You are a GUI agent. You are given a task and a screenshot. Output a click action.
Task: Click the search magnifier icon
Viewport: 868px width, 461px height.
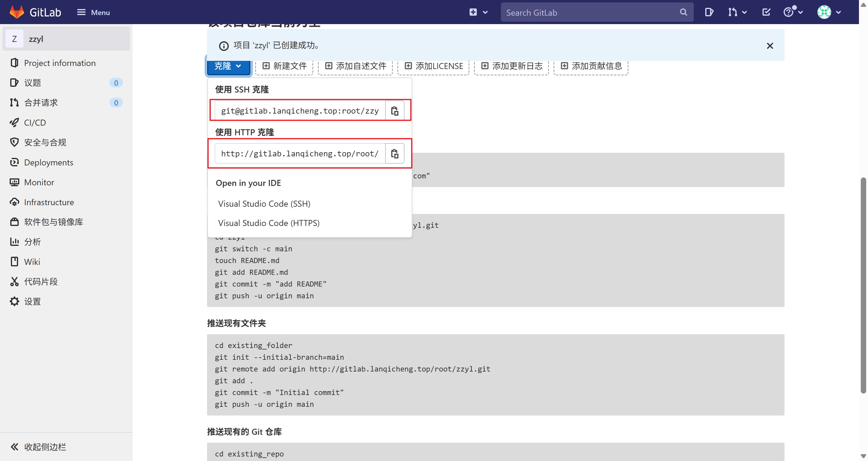pyautogui.click(x=683, y=12)
